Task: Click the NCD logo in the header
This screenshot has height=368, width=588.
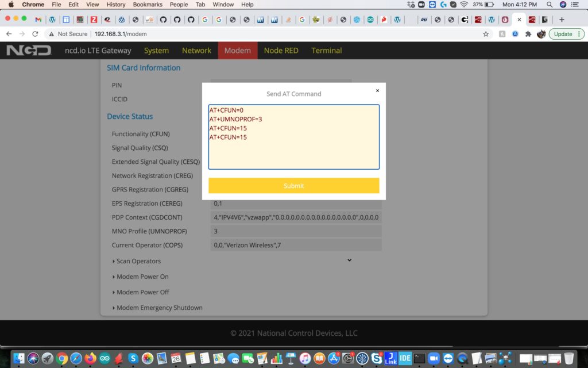Action: 27,51
